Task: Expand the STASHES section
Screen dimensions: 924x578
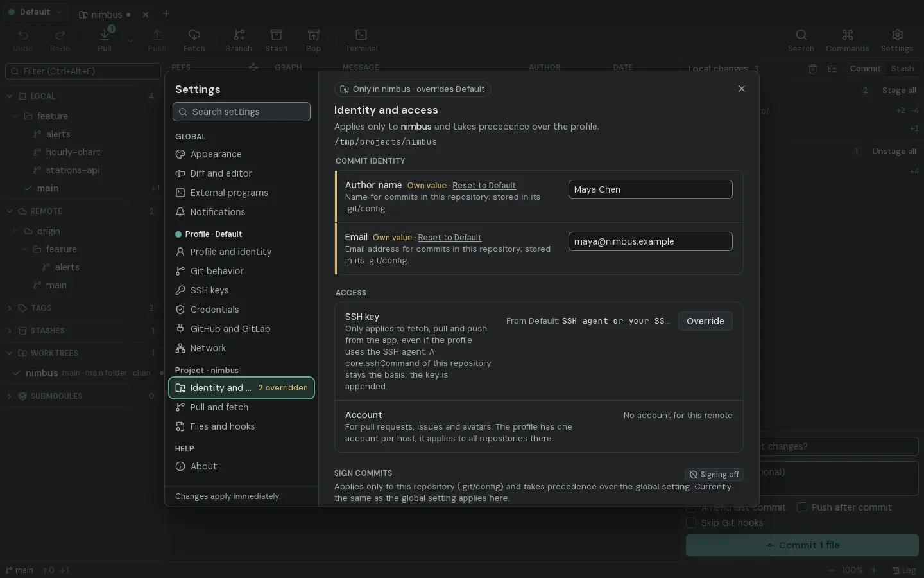Action: 10,331
